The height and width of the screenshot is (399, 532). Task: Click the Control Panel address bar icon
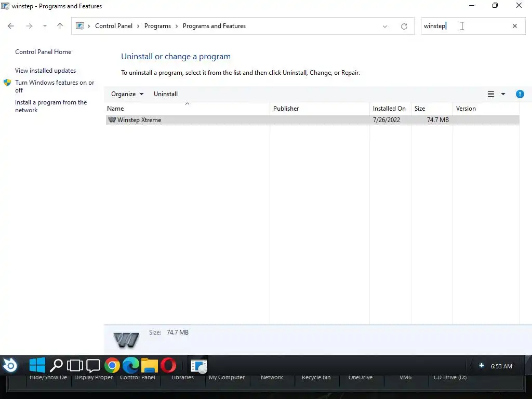point(80,26)
